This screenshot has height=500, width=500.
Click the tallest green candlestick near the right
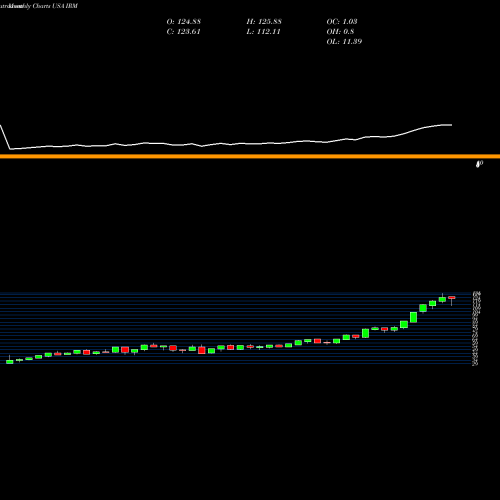tap(413, 317)
